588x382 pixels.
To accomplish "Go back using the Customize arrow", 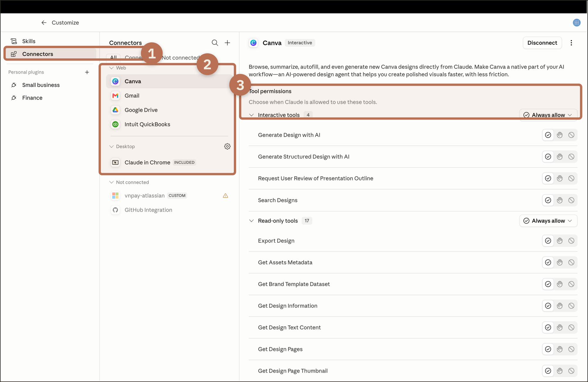I will pyautogui.click(x=44, y=23).
